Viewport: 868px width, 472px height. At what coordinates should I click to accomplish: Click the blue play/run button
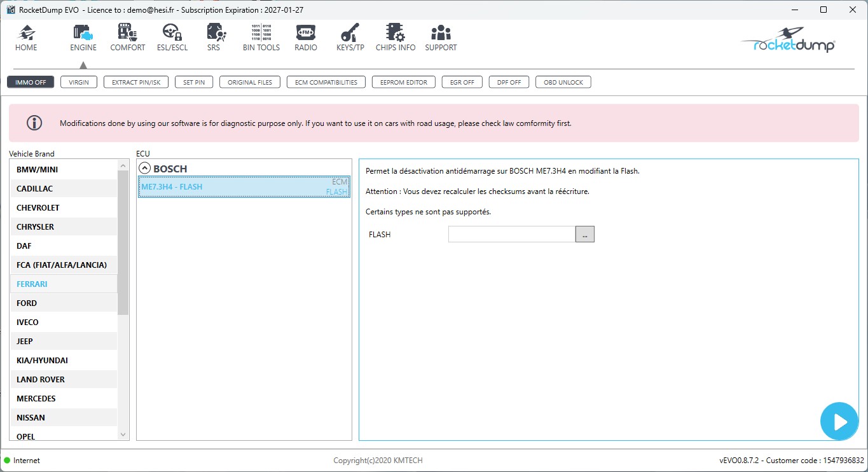(839, 421)
